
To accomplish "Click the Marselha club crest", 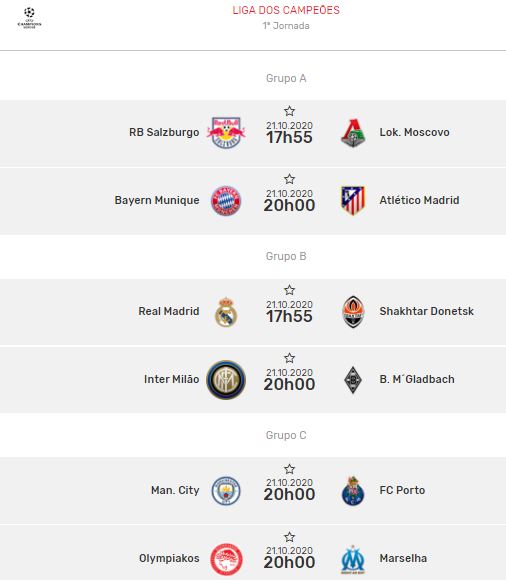I will (353, 559).
